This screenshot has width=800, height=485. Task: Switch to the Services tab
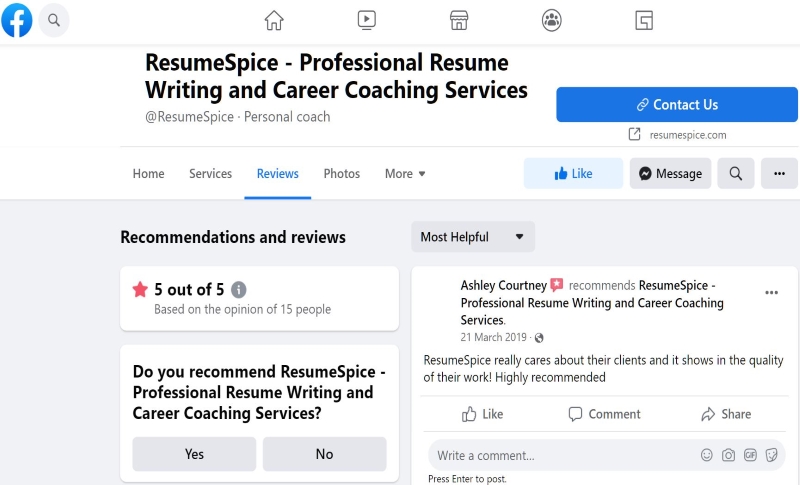click(210, 173)
